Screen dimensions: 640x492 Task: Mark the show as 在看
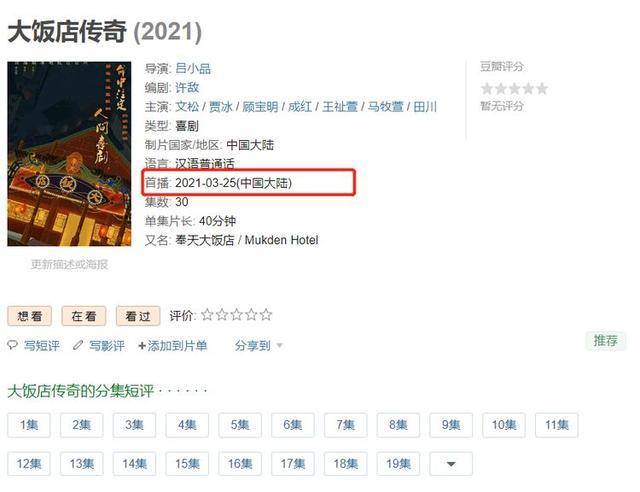pos(84,316)
